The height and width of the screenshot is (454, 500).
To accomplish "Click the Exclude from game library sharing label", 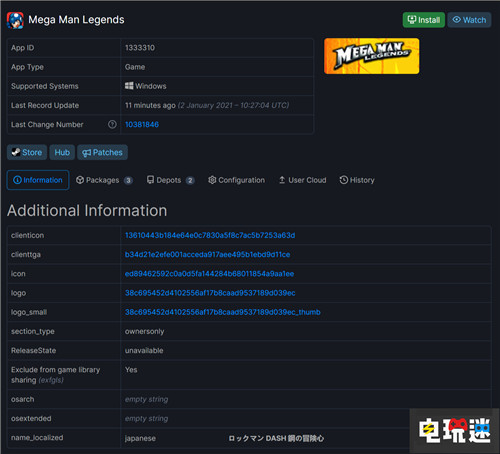I will [55, 375].
